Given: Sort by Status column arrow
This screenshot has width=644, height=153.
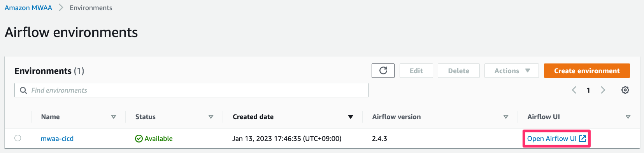Looking at the screenshot, I should tap(211, 117).
